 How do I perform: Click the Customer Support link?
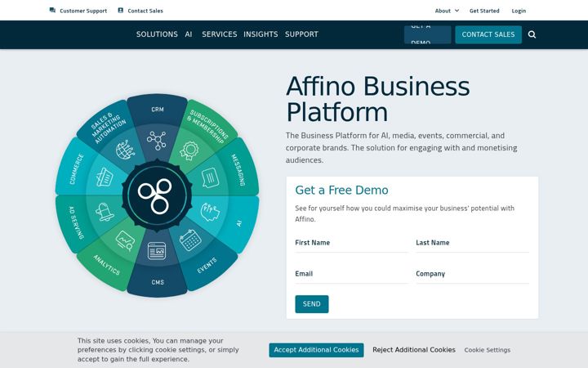click(83, 11)
